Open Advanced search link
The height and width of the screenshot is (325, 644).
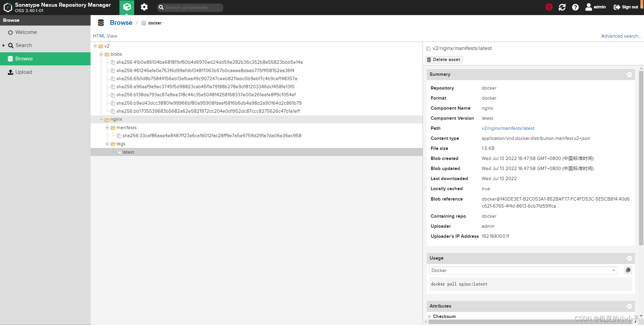pos(621,36)
